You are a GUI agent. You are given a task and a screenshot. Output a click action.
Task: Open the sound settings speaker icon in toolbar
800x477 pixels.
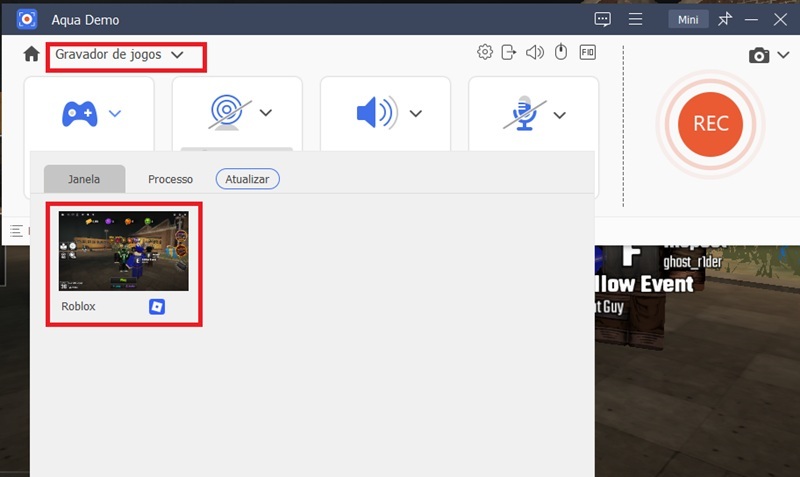[535, 52]
